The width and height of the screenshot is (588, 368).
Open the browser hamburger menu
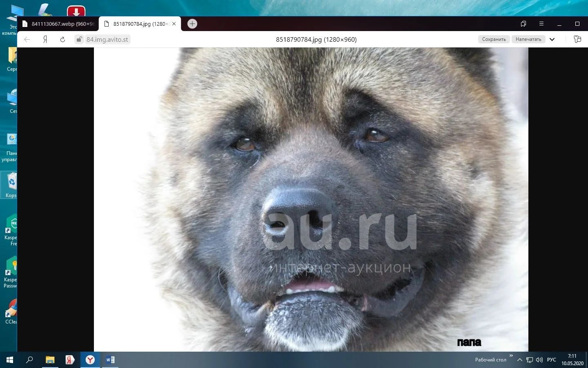541,24
